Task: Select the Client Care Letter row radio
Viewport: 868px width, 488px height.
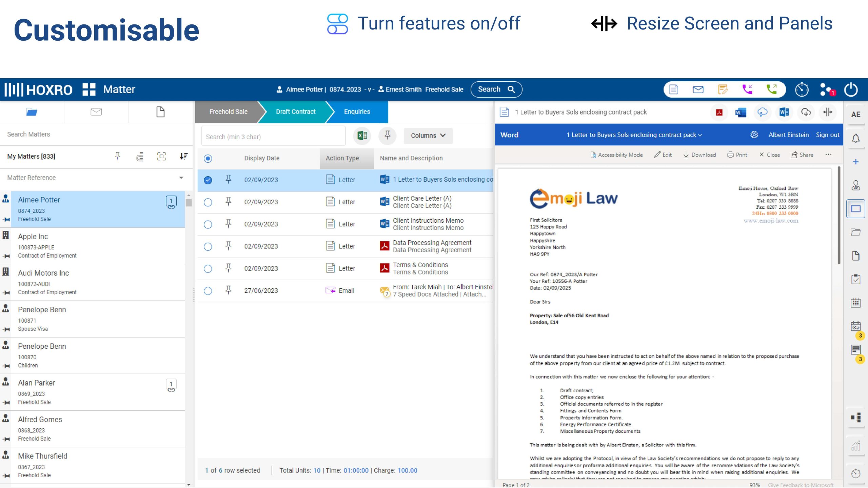Action: coord(208,202)
